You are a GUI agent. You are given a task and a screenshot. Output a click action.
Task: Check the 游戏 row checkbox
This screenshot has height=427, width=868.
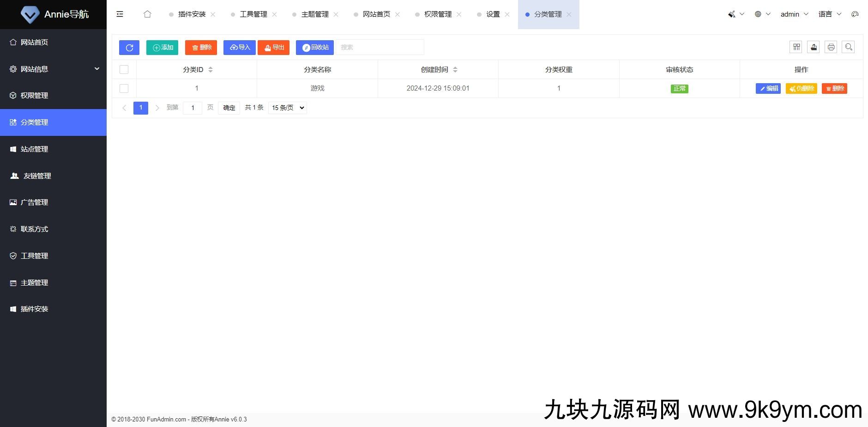coord(124,88)
